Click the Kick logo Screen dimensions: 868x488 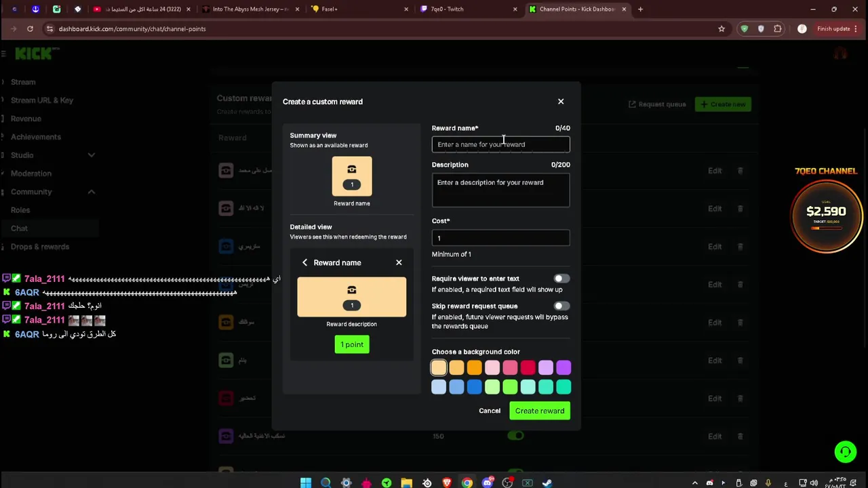pos(37,54)
